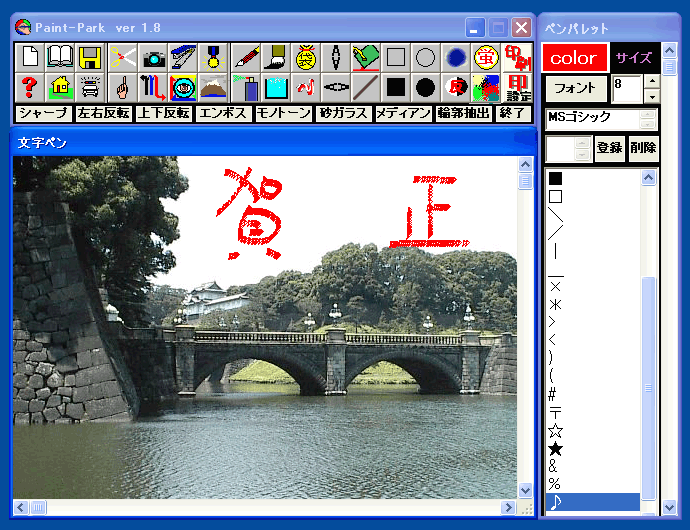
Task: Click the 蛍 fluorescent marker icon
Action: pos(486,57)
